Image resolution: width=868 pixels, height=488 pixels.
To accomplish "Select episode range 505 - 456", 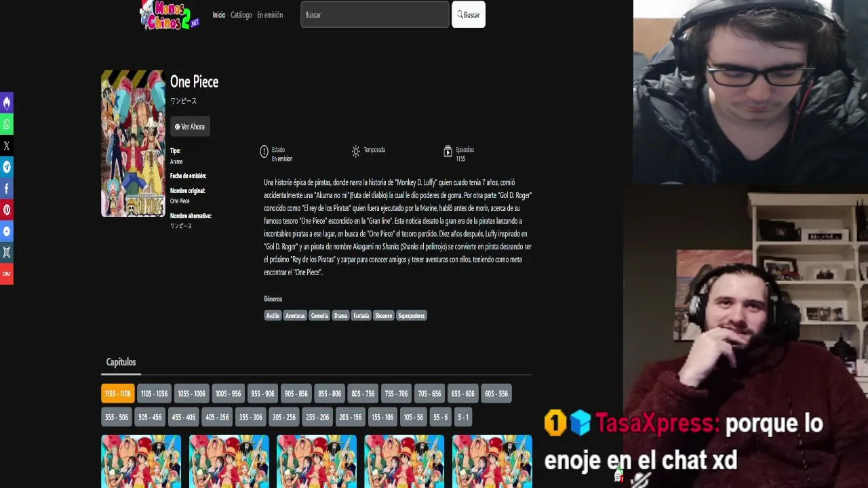I will (150, 418).
